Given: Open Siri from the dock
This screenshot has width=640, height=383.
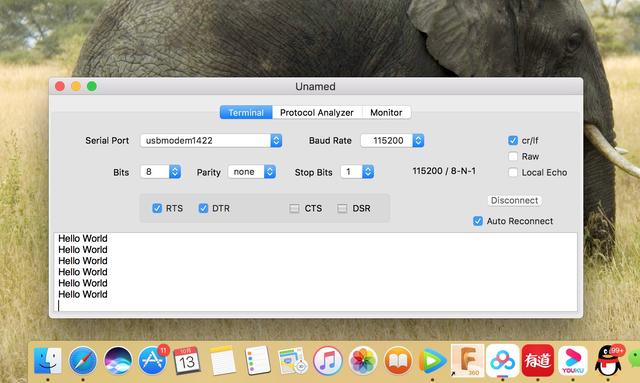Looking at the screenshot, I should pos(118,361).
